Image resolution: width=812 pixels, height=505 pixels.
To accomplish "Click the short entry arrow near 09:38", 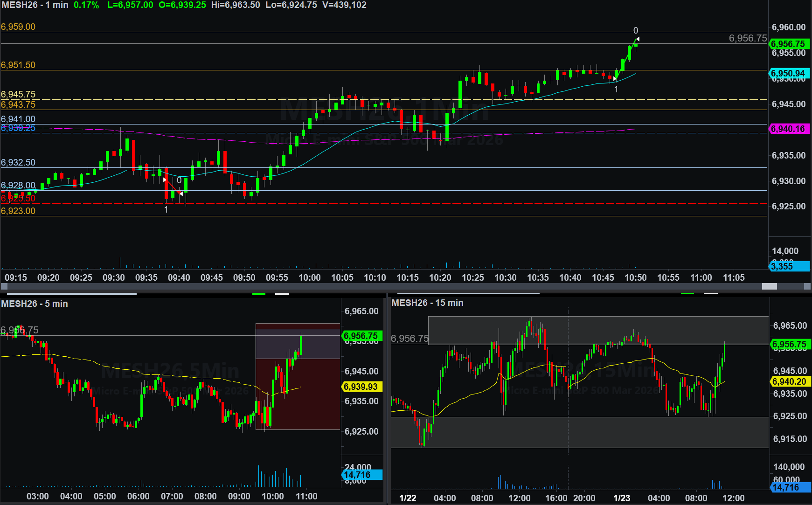I will point(165,180).
